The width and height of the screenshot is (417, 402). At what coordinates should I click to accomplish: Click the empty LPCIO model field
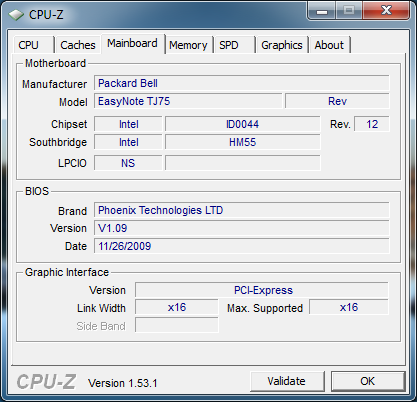point(243,163)
